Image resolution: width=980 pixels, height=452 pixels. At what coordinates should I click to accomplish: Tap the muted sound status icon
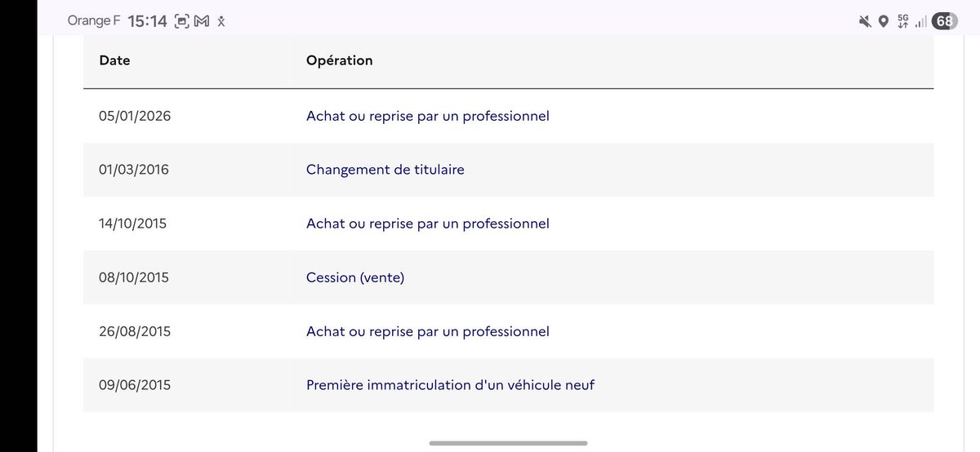(x=865, y=22)
